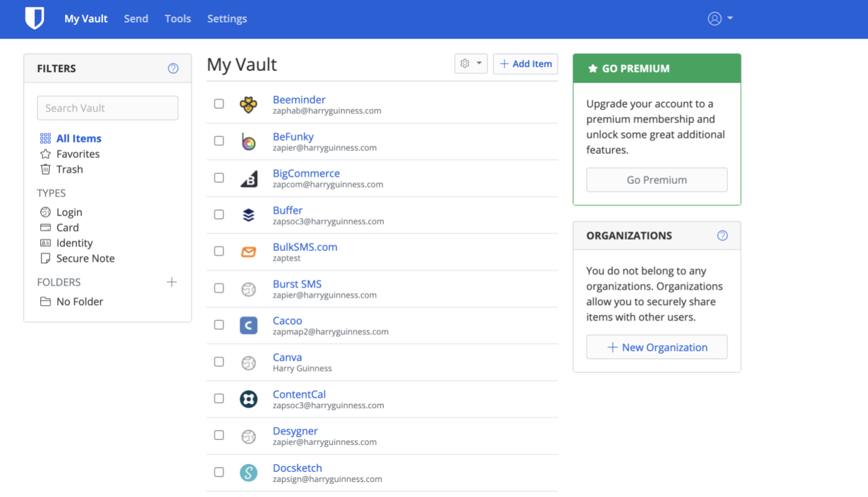The height and width of the screenshot is (497, 868).
Task: Open the Canva entry link
Action: 287,357
